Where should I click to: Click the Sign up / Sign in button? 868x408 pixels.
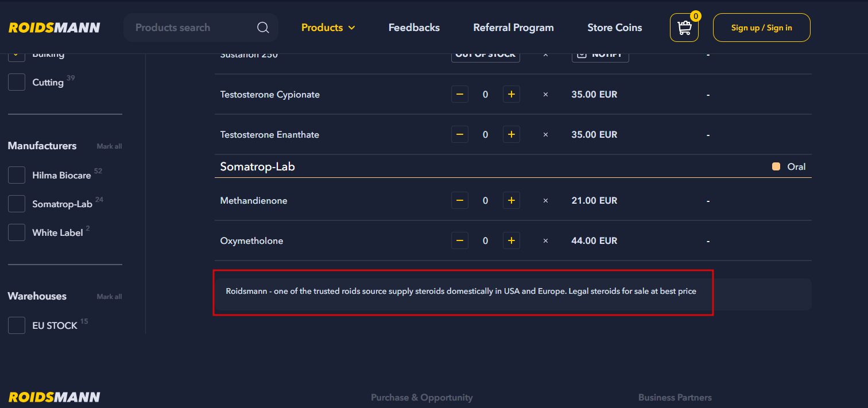(x=761, y=28)
